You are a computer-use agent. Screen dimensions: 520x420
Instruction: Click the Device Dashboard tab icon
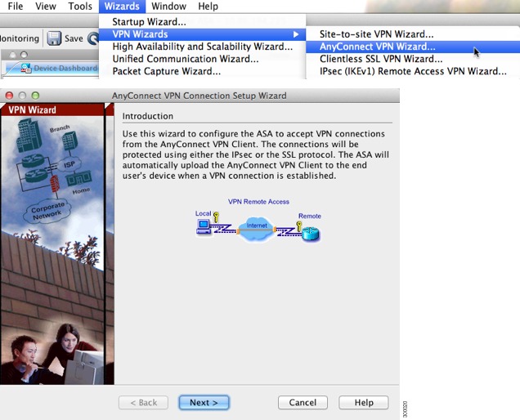(25, 69)
